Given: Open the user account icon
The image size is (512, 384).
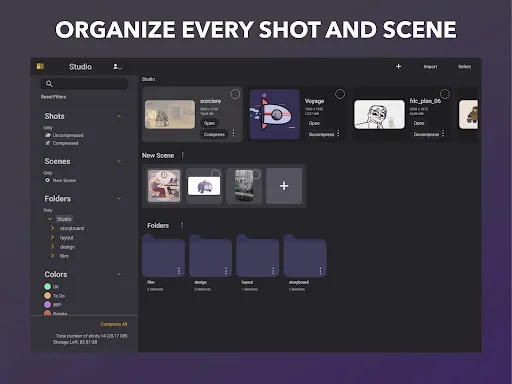Looking at the screenshot, I should click(x=116, y=67).
